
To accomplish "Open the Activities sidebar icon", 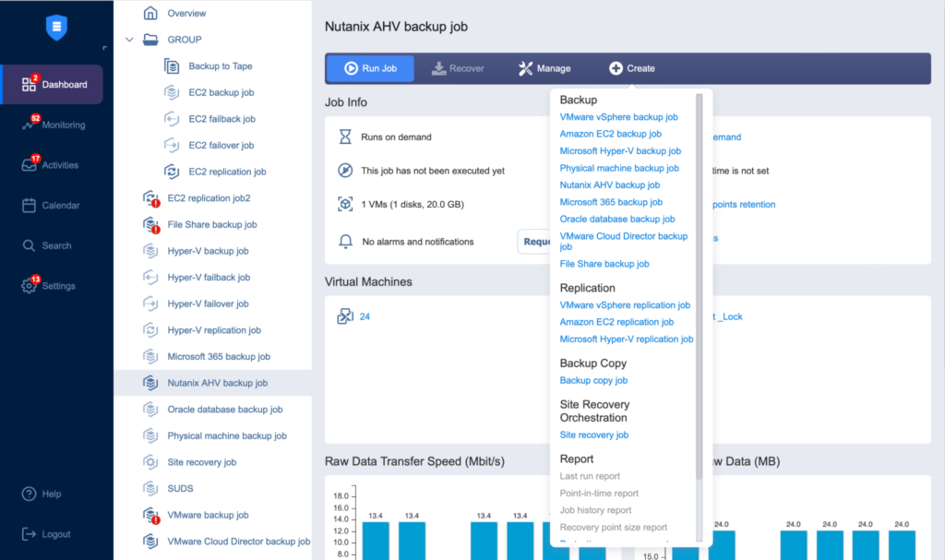I will pos(29,164).
